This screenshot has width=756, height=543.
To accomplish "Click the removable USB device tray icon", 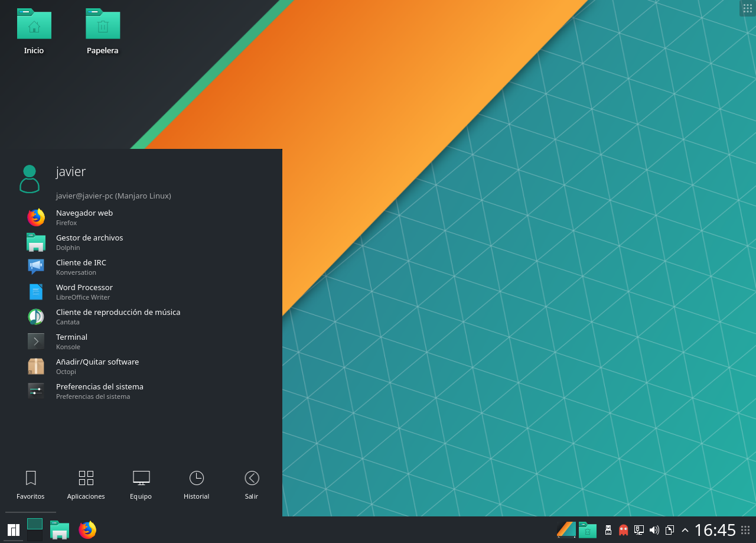I will [x=608, y=530].
